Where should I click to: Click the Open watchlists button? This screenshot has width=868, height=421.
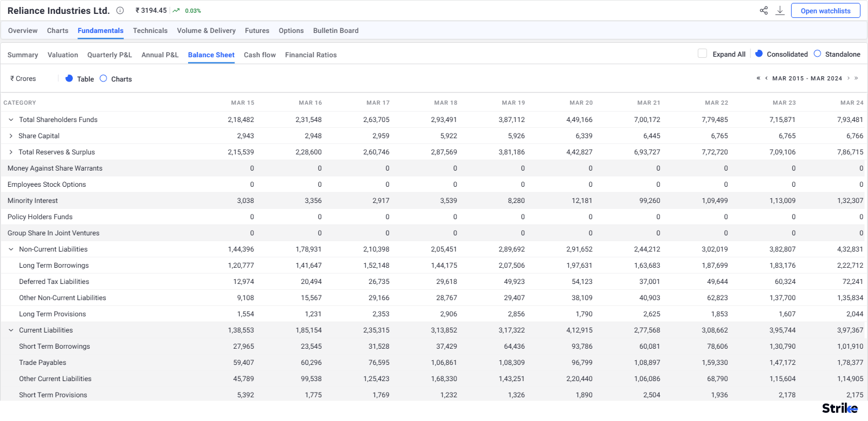[825, 10]
